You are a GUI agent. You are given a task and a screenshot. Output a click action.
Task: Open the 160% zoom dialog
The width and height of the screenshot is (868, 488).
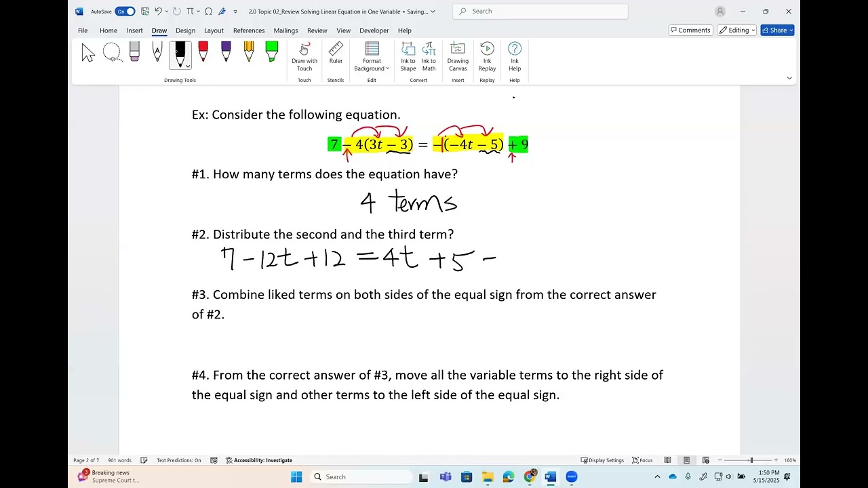[790, 460]
